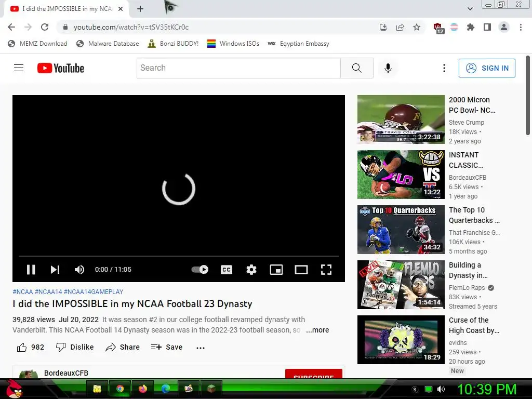Image resolution: width=532 pixels, height=399 pixels.
Task: Open MEMZ Download bookmark
Action: pos(37,44)
